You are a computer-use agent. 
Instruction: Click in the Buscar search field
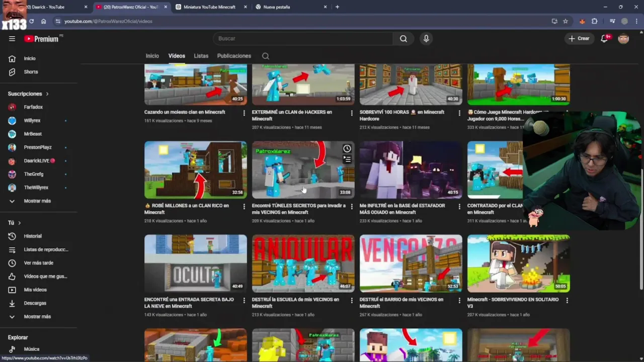303,39
